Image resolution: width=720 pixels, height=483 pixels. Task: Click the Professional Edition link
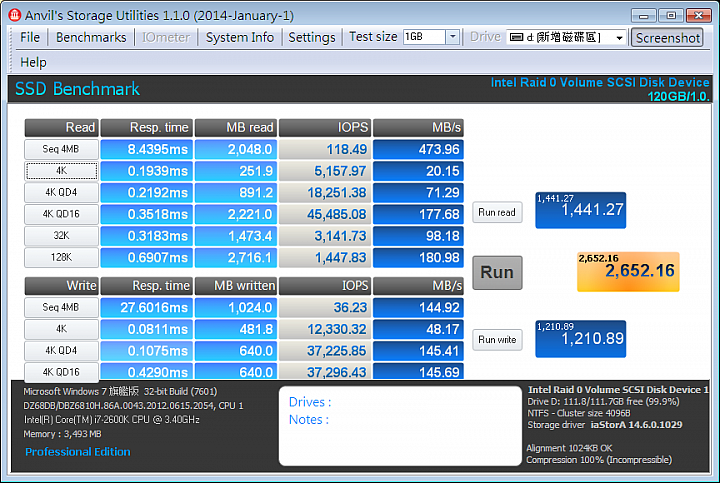click(x=78, y=452)
